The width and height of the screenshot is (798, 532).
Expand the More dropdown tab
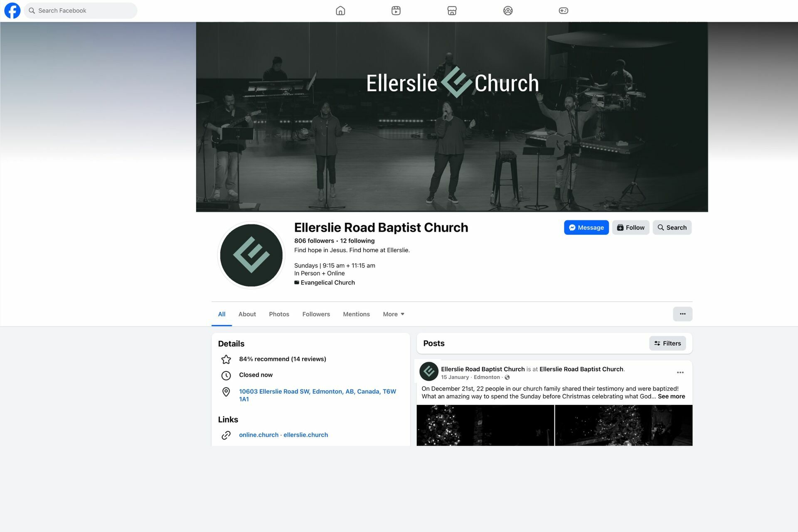[393, 314]
